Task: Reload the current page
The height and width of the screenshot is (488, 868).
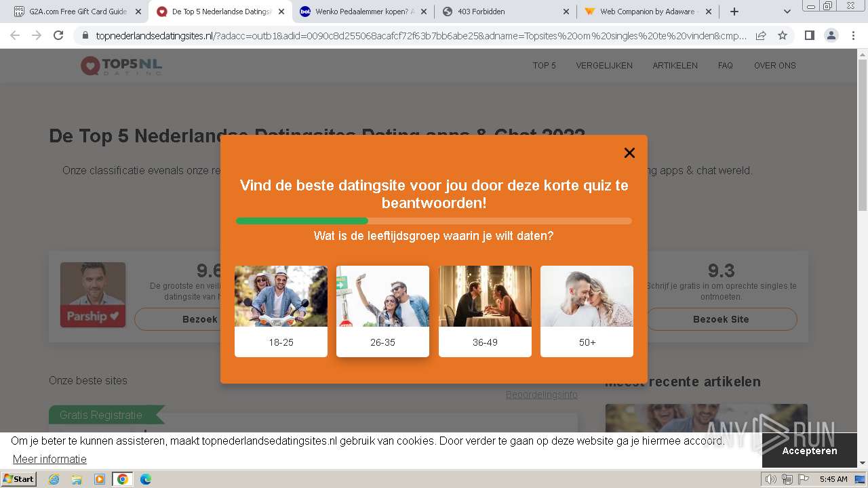Action: point(58,35)
